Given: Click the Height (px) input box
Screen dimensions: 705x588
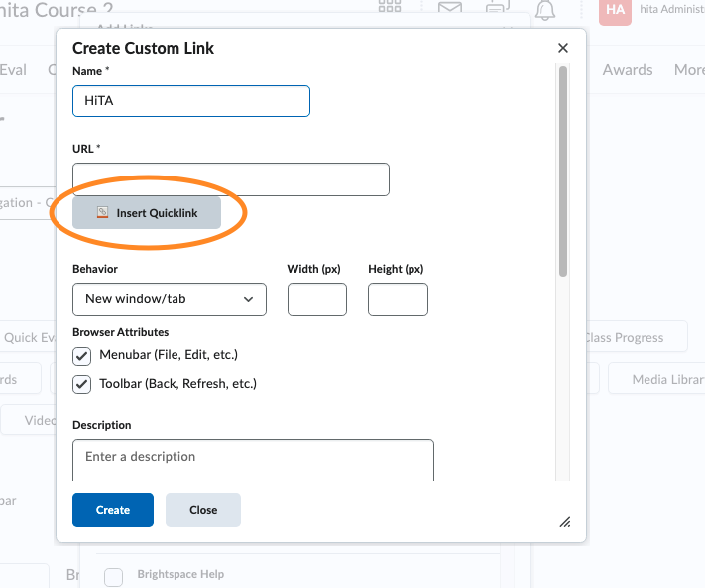Looking at the screenshot, I should [x=398, y=299].
